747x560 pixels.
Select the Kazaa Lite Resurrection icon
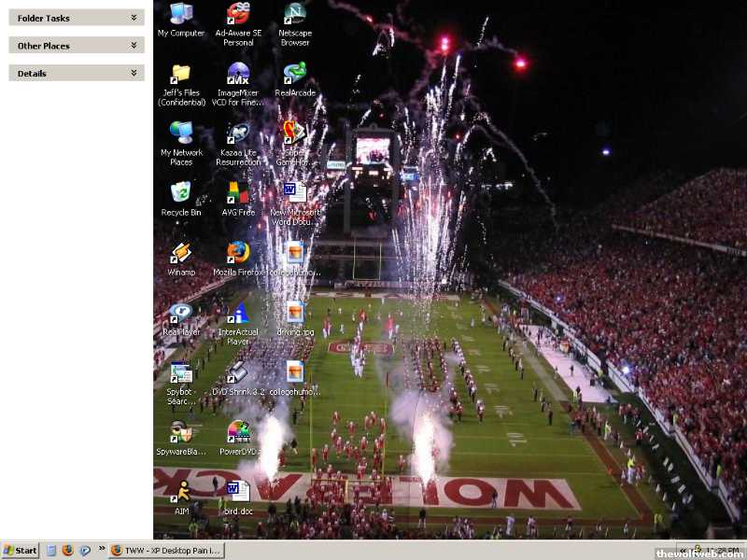coord(238,133)
